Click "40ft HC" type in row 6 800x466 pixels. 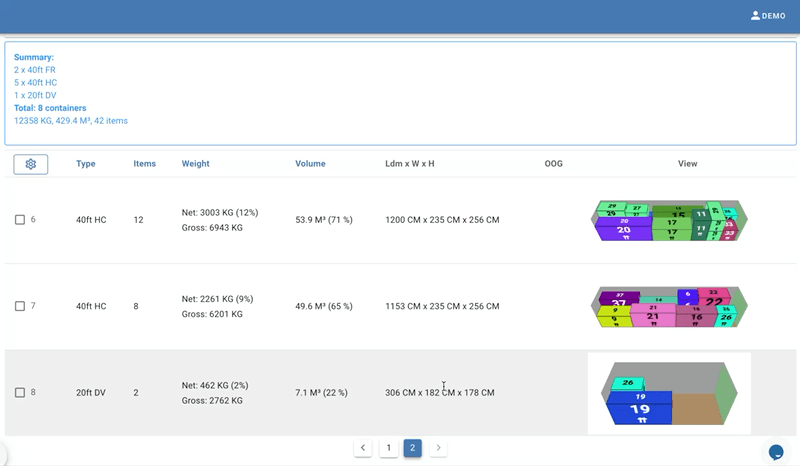tap(91, 220)
